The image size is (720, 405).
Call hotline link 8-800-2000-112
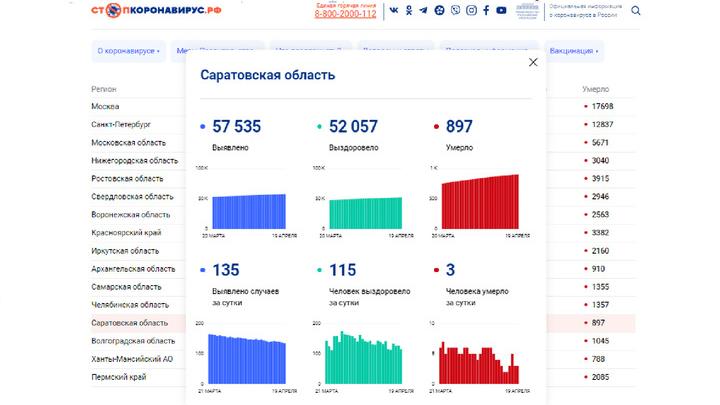pyautogui.click(x=346, y=15)
